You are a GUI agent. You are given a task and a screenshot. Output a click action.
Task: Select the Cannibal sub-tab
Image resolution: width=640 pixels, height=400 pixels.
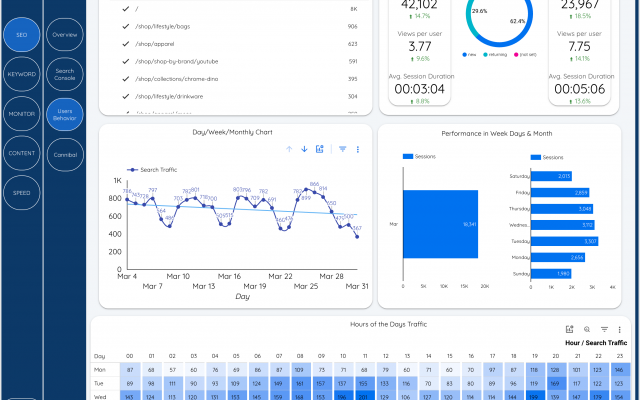(65, 155)
